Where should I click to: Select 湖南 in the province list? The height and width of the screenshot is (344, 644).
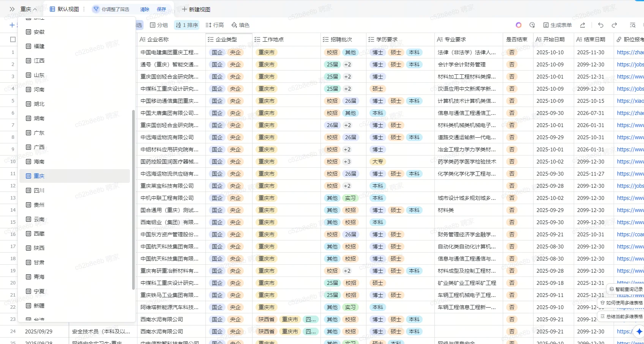pos(39,118)
